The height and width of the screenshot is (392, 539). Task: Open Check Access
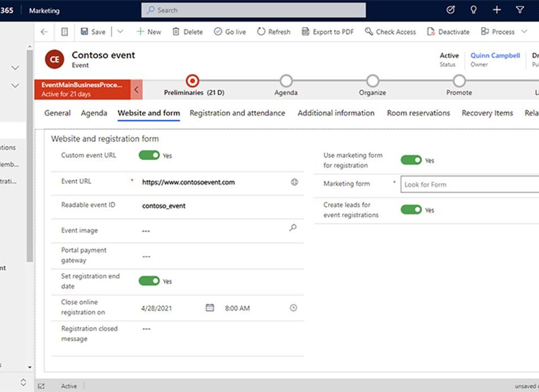[390, 31]
